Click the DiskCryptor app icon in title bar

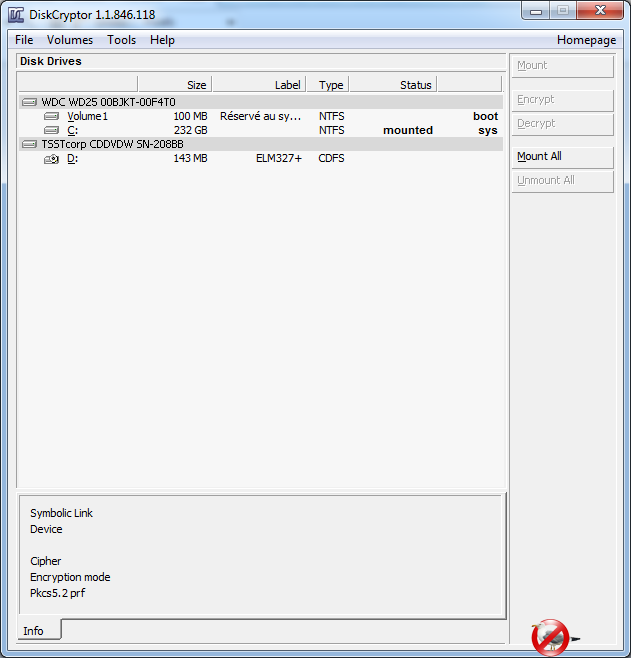pos(17,13)
